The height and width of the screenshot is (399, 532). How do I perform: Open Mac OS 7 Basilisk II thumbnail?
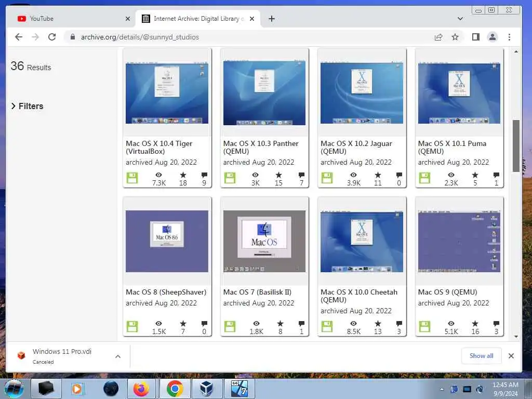coord(264,241)
